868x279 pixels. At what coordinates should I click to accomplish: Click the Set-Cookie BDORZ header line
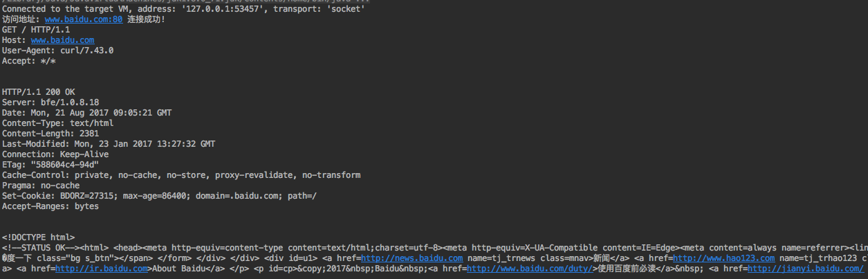(x=159, y=196)
